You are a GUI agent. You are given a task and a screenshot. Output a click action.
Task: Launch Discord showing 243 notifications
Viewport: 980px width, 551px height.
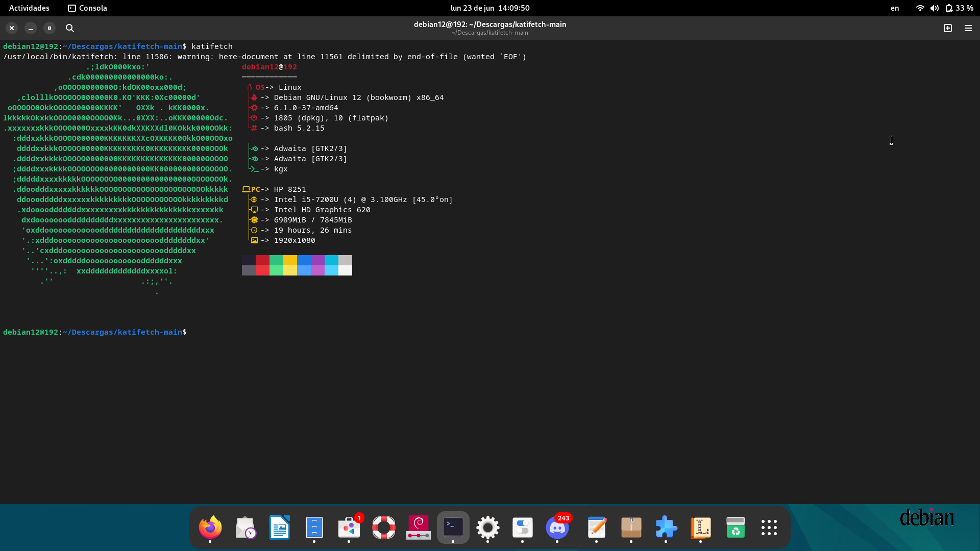pos(558,529)
